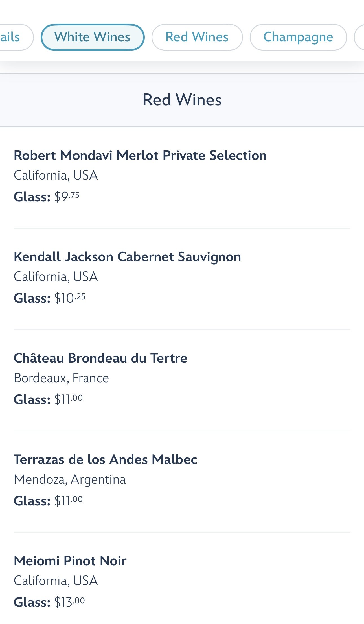Tap the Meiomi Pinot Noir entry

pos(70,561)
